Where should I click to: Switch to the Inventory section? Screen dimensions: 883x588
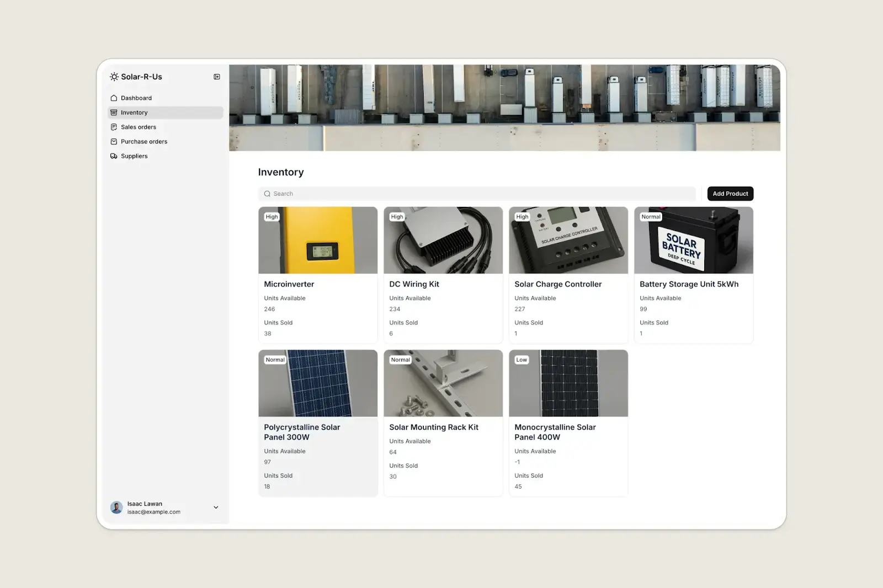coord(134,113)
